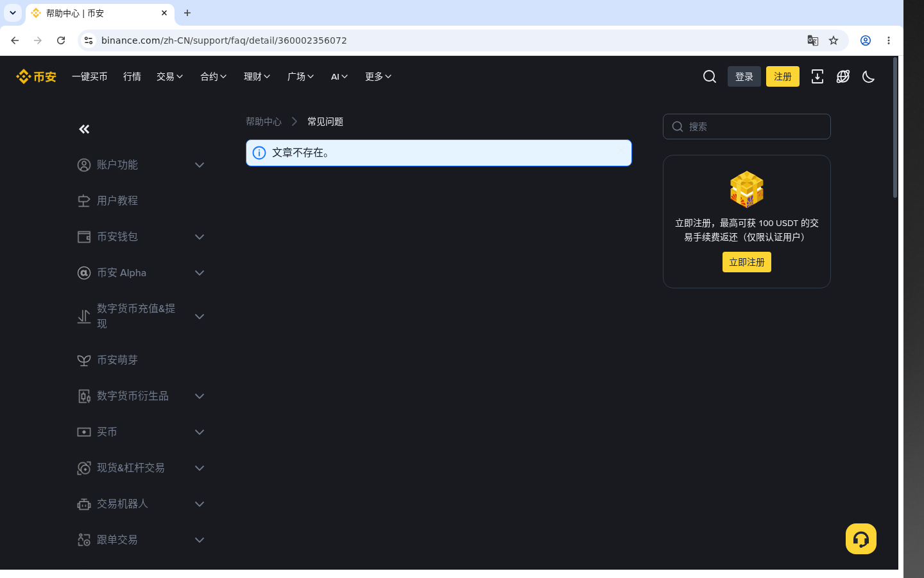This screenshot has width=924, height=578.
Task: Open the tab search dropdown arrow
Action: 13,13
